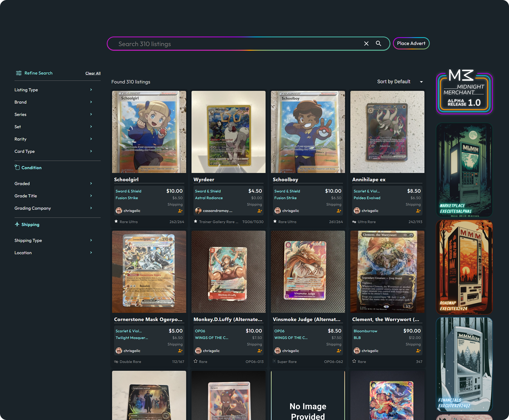Click the $90.00 price on Clement listing
This screenshot has width=509, height=420.
(x=412, y=331)
